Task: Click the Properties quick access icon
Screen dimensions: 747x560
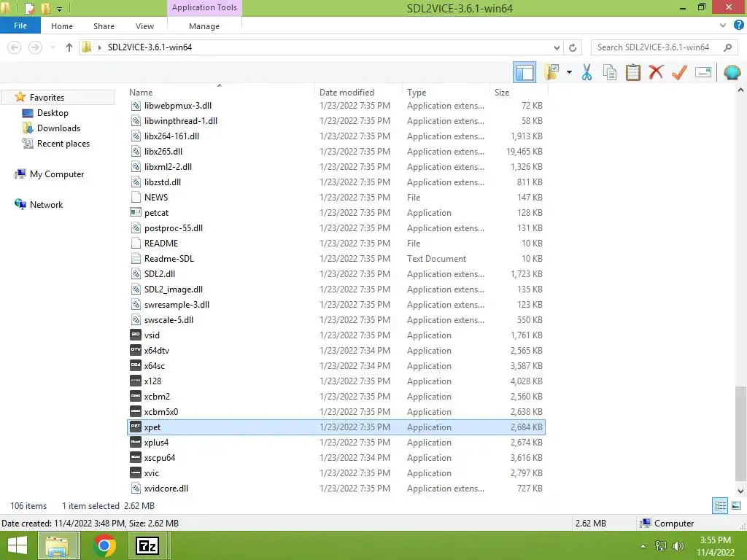Action: point(29,8)
